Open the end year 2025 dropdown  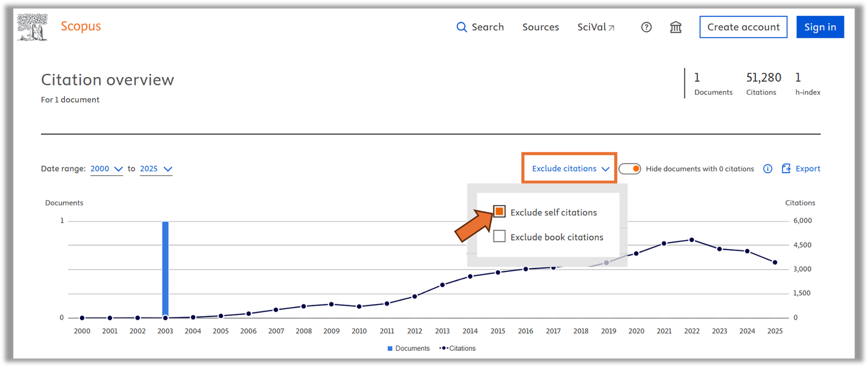(156, 169)
